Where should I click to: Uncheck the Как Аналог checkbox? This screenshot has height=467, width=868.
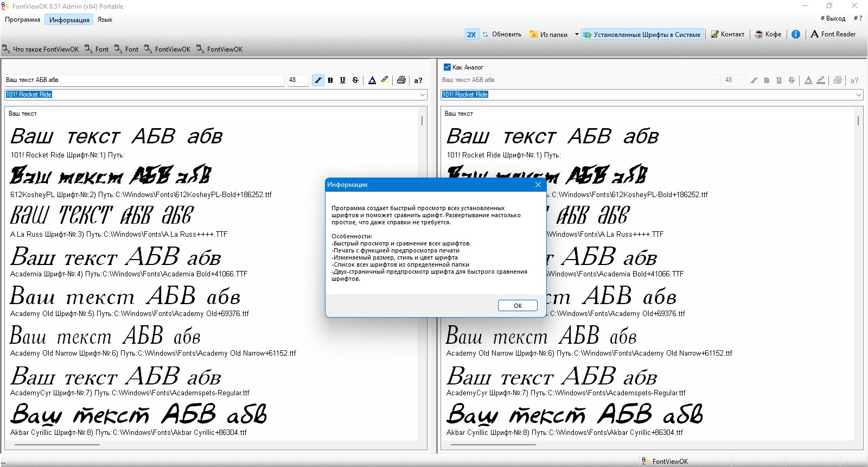(447, 67)
